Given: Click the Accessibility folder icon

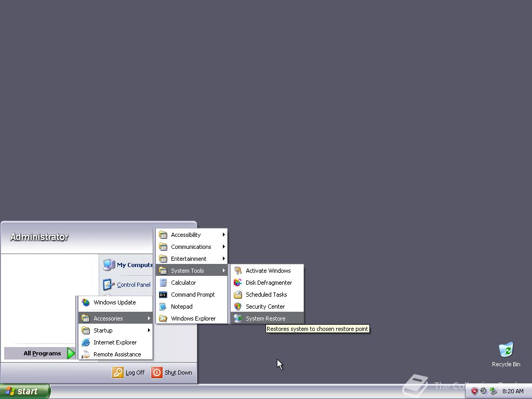Looking at the screenshot, I should pos(163,235).
